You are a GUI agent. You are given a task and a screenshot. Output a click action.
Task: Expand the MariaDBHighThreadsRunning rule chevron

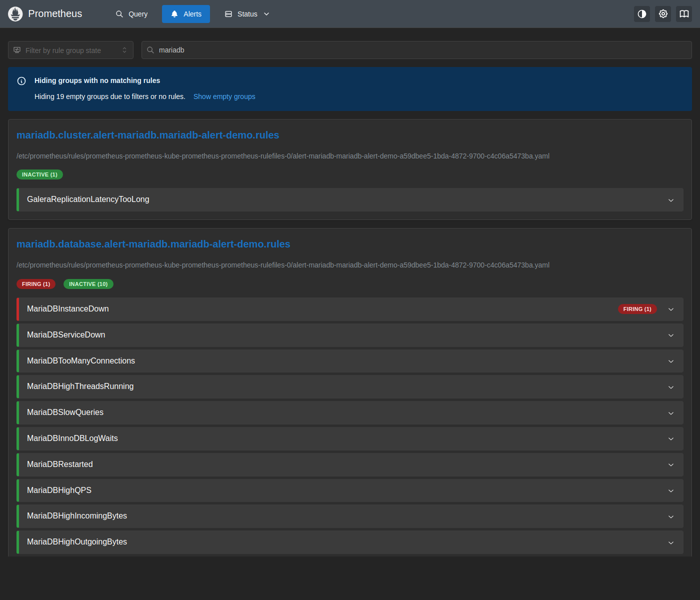point(671,387)
